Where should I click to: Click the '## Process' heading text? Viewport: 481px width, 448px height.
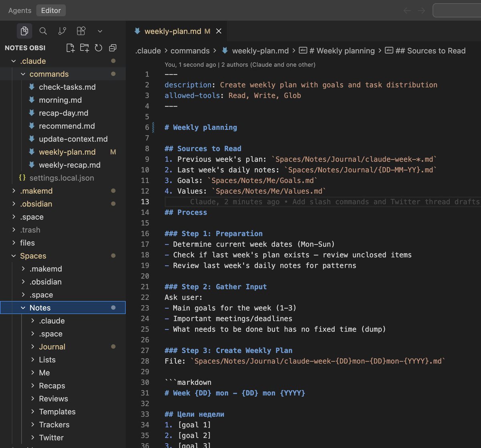[186, 212]
